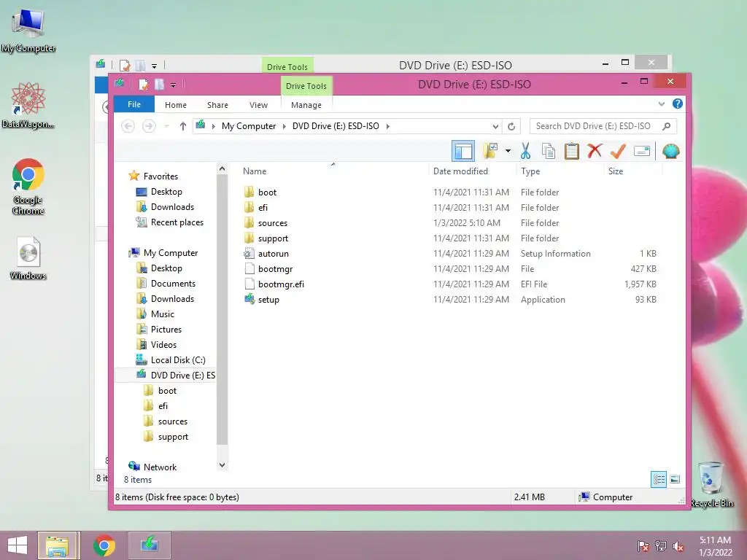Image resolution: width=747 pixels, height=560 pixels.
Task: Click the preview pane toolbar icon
Action: (463, 152)
